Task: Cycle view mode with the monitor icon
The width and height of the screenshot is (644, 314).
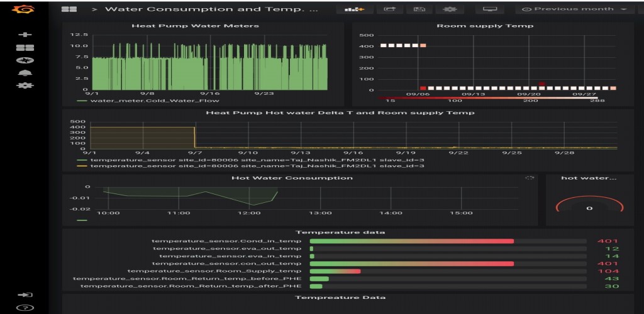Action: click(489, 9)
